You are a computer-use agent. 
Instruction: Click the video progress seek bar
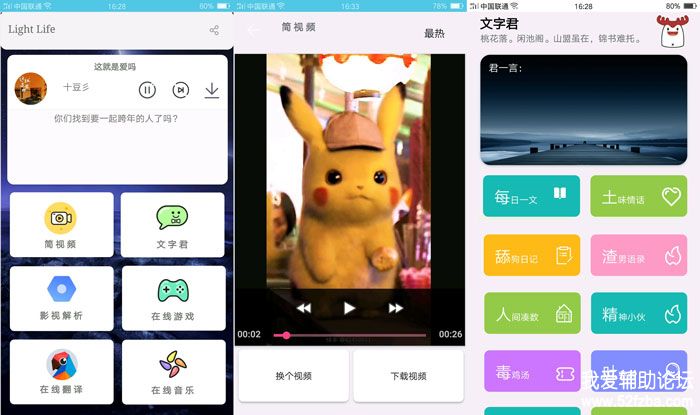(350, 335)
